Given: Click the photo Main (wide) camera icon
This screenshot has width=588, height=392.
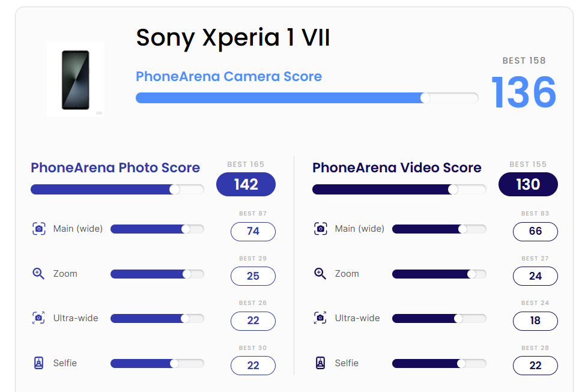Looking at the screenshot, I should pos(39,229).
